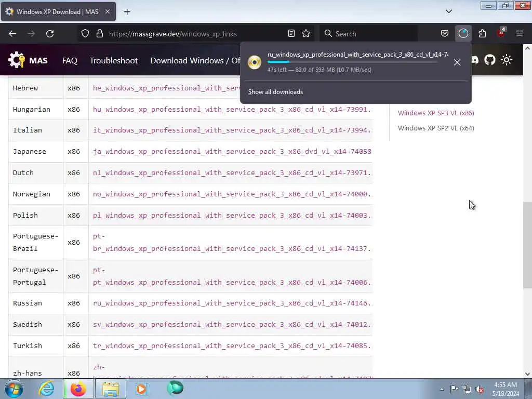Click the MAS gear logo
Screen dimensions: 532x399
point(17,60)
